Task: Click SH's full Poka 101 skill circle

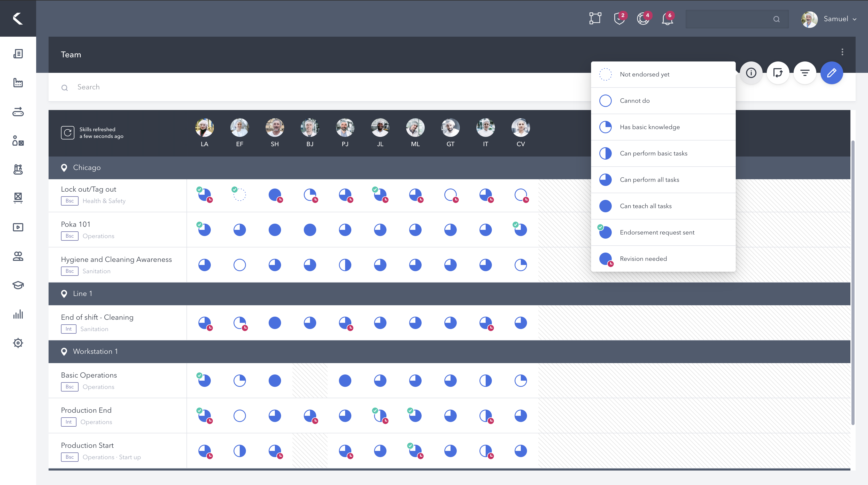Action: tap(275, 230)
